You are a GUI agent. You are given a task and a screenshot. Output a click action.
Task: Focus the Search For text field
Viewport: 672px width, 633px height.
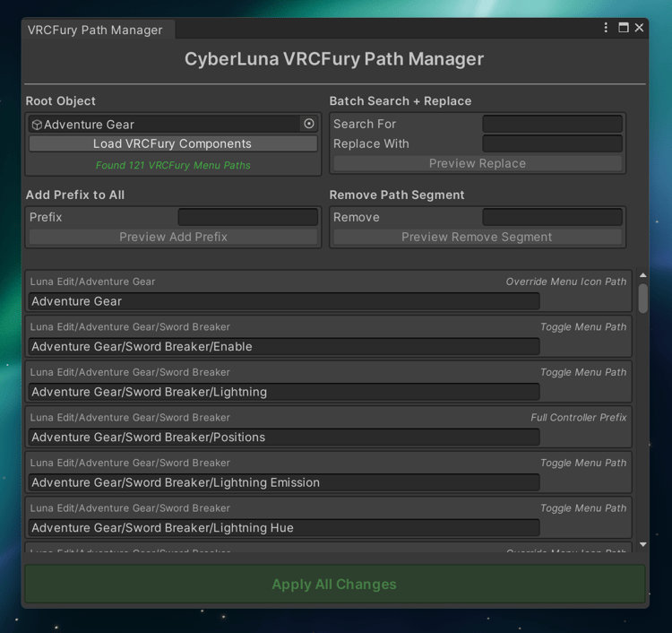[552, 124]
